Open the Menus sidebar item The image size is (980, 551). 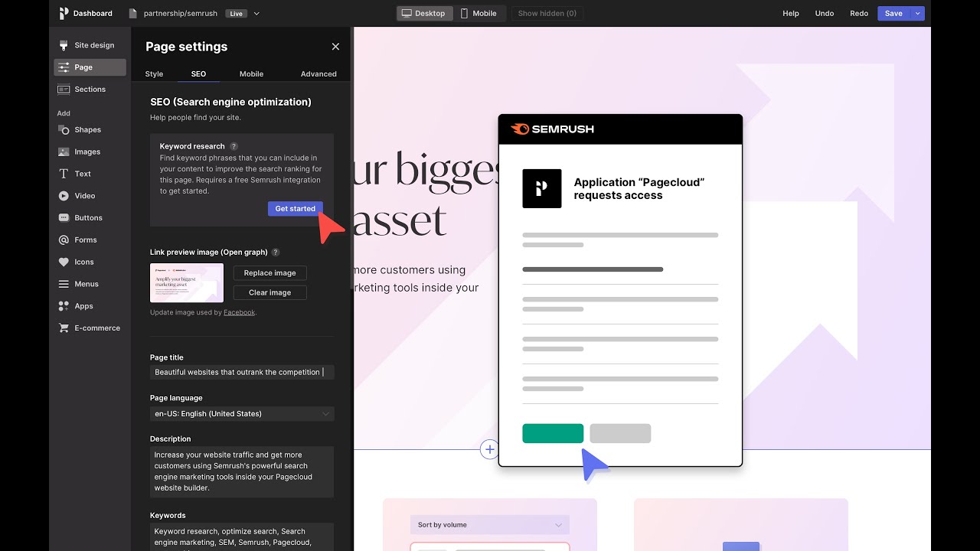pos(90,284)
